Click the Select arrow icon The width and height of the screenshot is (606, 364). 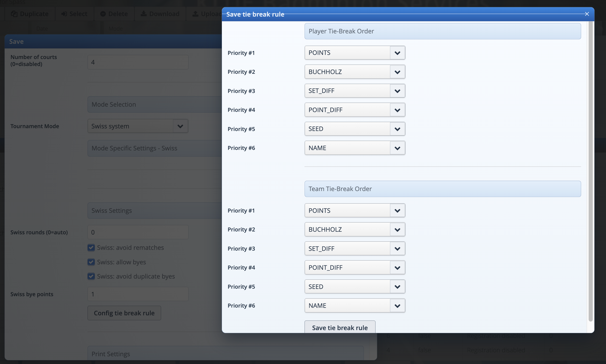click(64, 14)
